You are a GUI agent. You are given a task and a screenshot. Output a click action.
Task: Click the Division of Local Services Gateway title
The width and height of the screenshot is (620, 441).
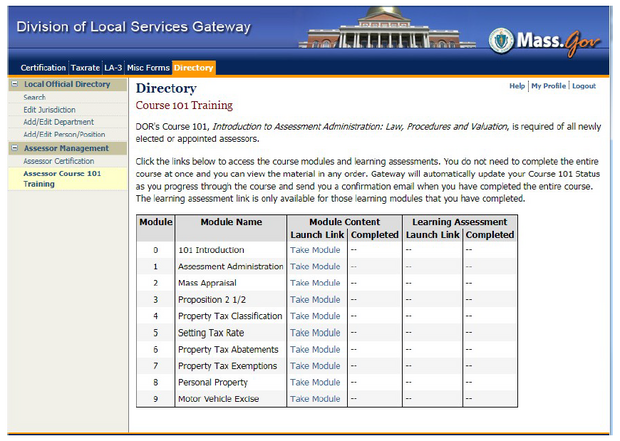pos(134,27)
